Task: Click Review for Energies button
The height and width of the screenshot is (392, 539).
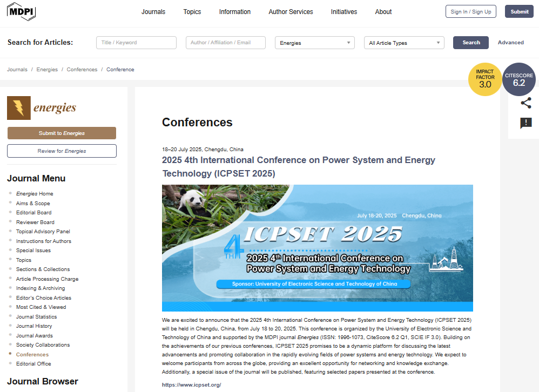Action: 62,151
